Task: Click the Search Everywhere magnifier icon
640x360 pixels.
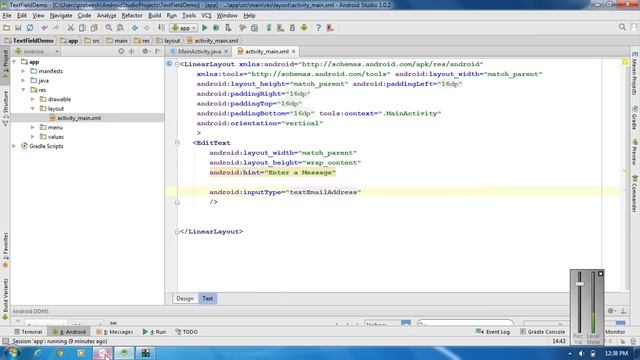Action: 622,27
